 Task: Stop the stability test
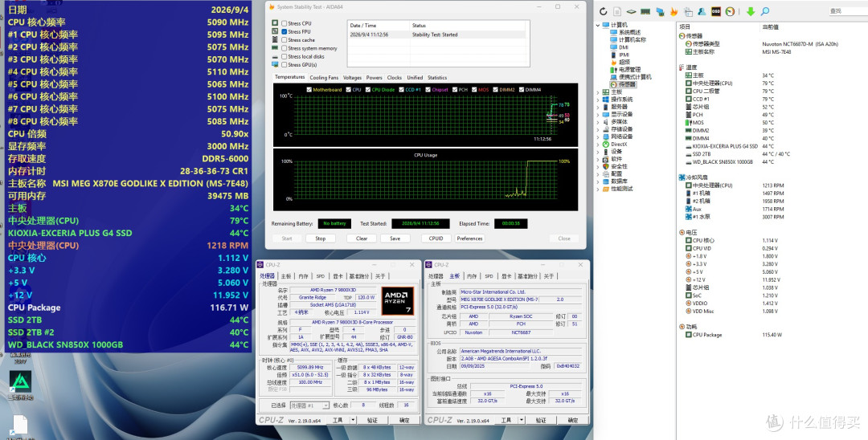[320, 238]
